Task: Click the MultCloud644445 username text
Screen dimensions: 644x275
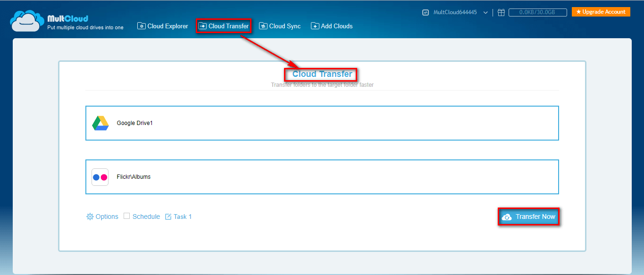Action: (x=456, y=13)
